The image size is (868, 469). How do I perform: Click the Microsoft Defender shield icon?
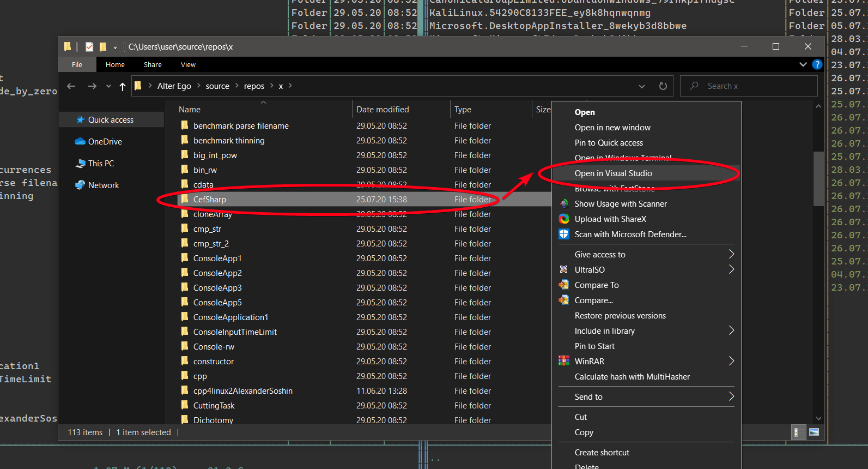(x=564, y=234)
